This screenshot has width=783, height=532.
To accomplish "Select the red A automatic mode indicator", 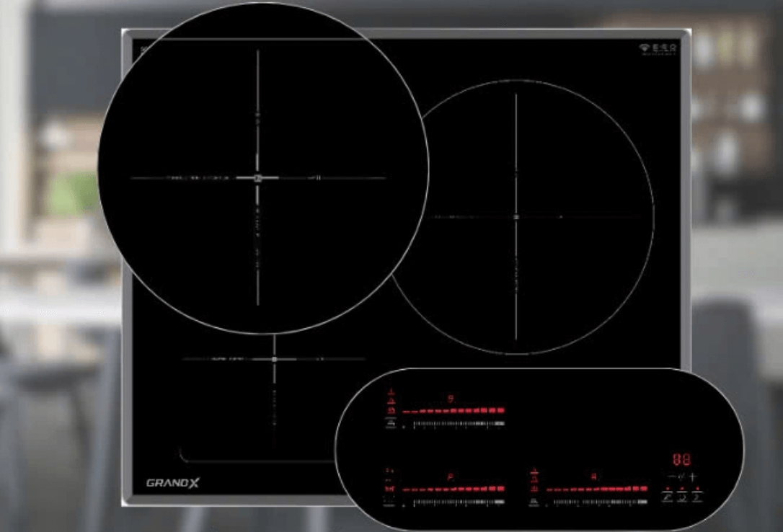I will [594, 476].
